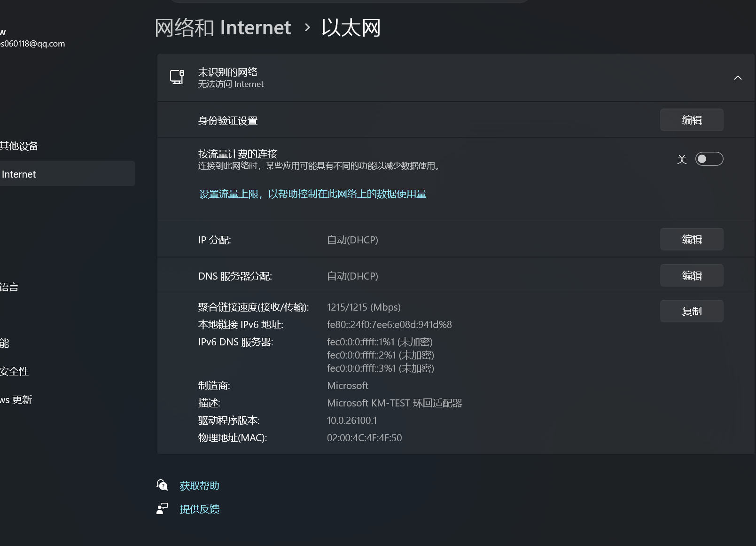756x546 pixels.
Task: Edit DNS 服务器分配 setting
Action: pos(692,275)
